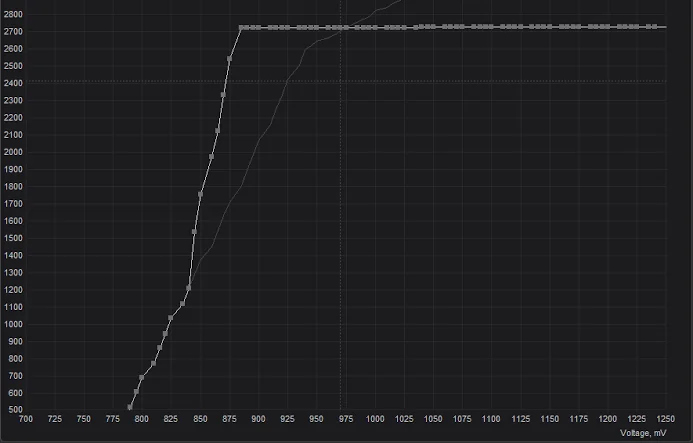Click the "2800" frequency axis label
Screen dimensions: 693x443
(x=13, y=14)
